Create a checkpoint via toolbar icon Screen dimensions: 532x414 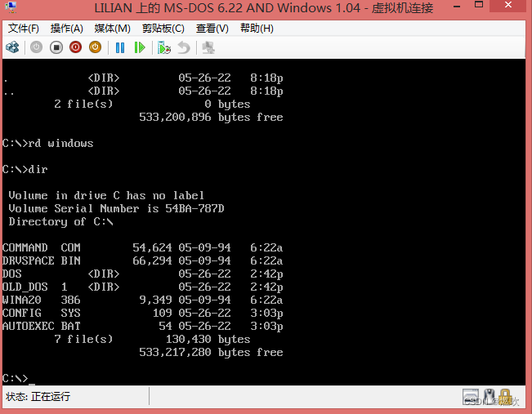tap(164, 48)
